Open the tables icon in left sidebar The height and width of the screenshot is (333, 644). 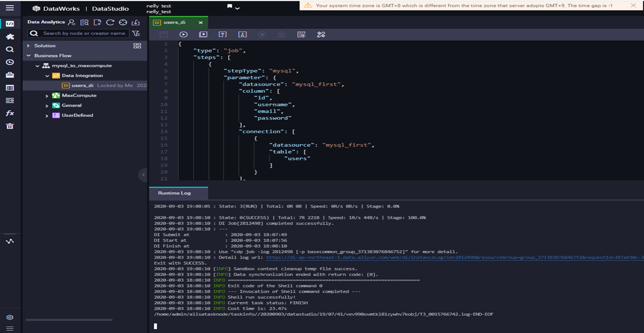[10, 88]
